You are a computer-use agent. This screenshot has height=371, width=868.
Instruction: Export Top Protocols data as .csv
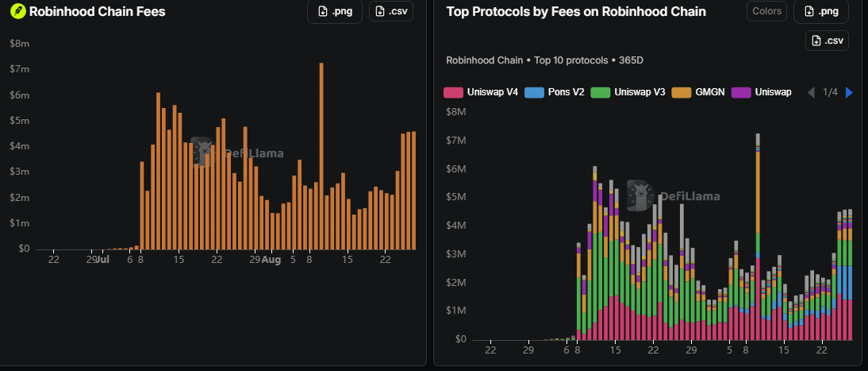coord(827,41)
